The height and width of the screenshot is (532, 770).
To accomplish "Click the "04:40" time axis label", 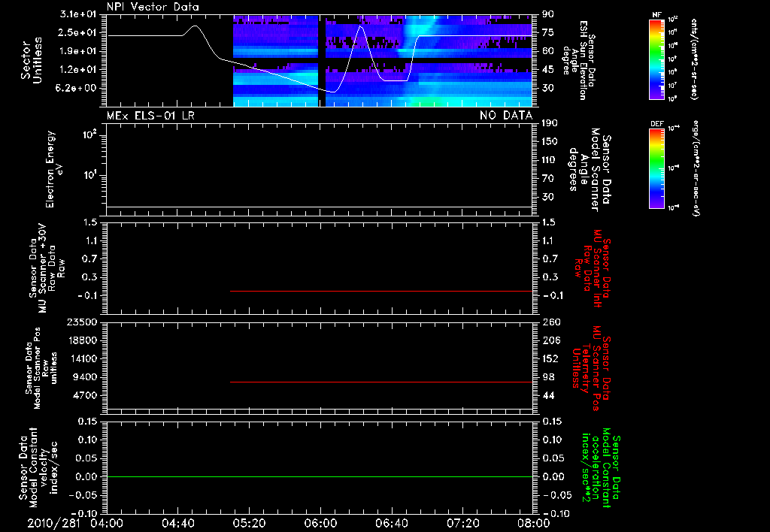I will [177, 523].
